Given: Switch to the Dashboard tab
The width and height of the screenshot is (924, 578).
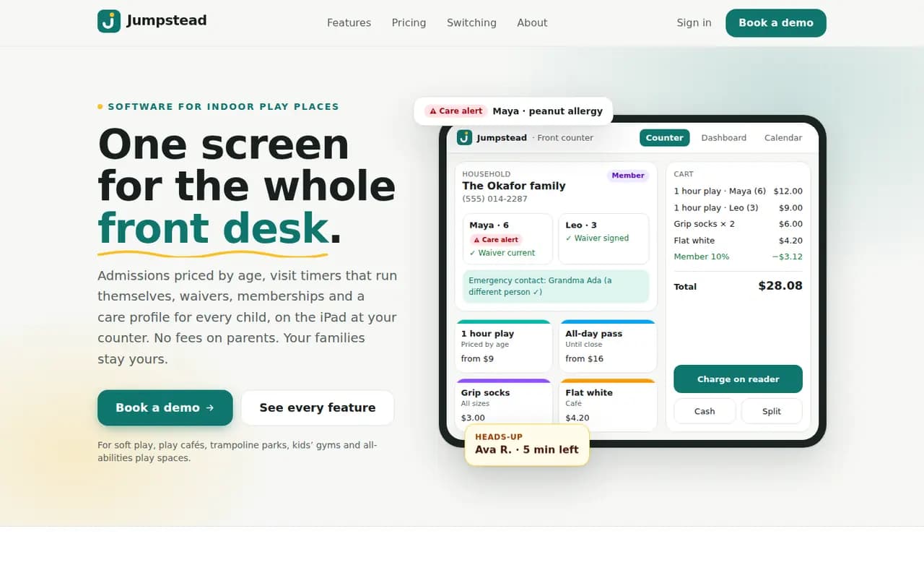Looking at the screenshot, I should click(x=724, y=137).
